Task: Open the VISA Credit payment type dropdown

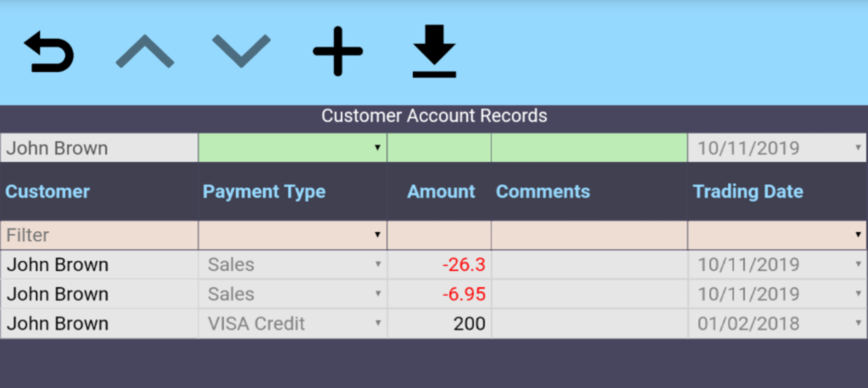Action: click(292, 324)
